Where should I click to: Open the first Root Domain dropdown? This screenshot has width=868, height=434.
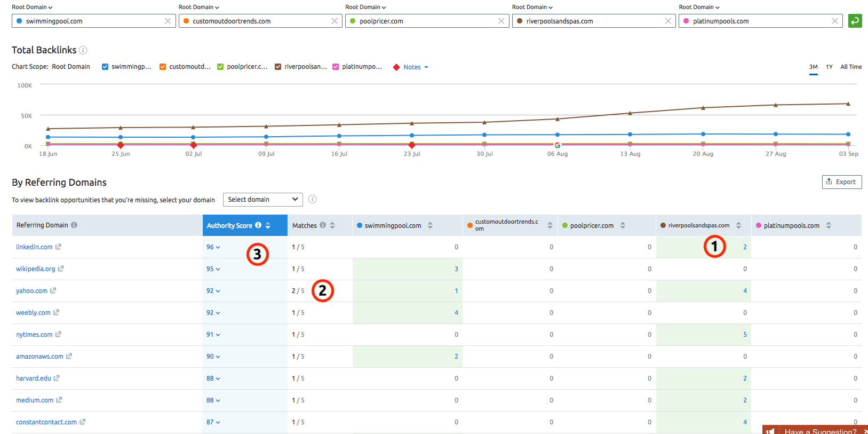[32, 7]
